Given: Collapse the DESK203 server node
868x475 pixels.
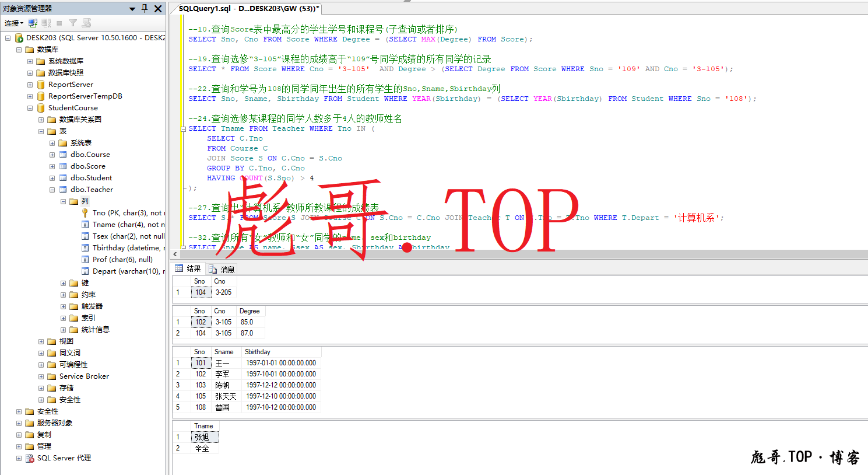Looking at the screenshot, I should 8,38.
